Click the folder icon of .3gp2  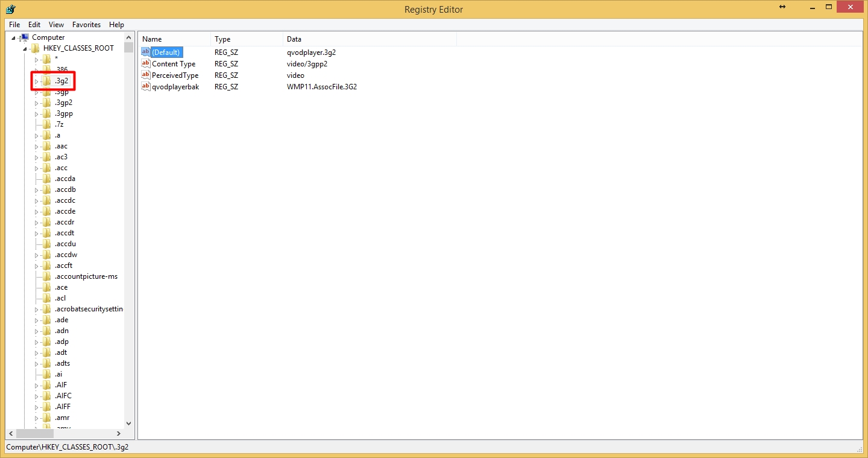(47, 103)
